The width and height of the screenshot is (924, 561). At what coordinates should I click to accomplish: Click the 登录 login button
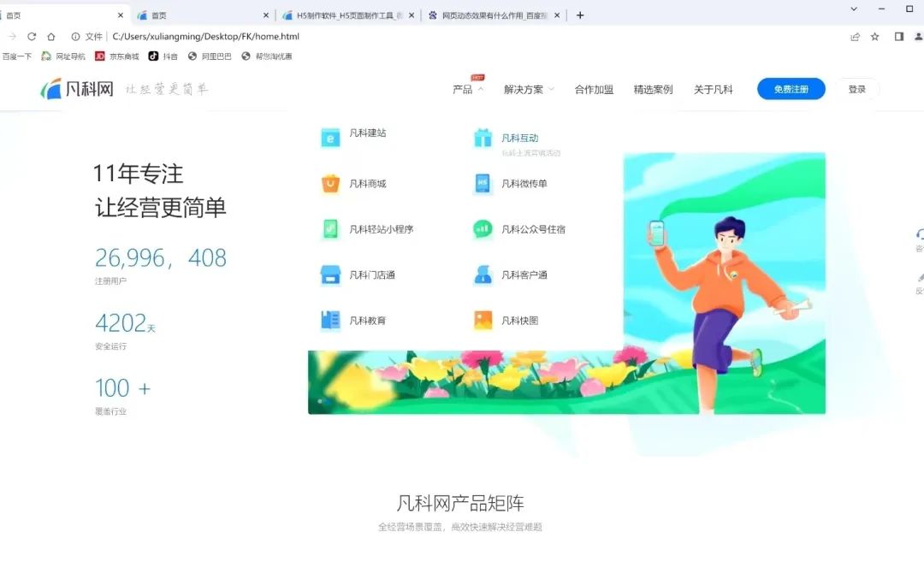856,89
